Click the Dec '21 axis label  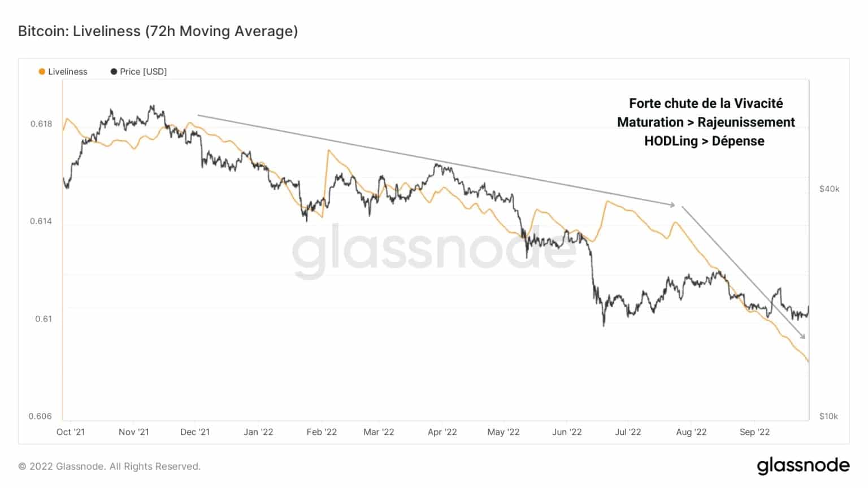(x=195, y=432)
